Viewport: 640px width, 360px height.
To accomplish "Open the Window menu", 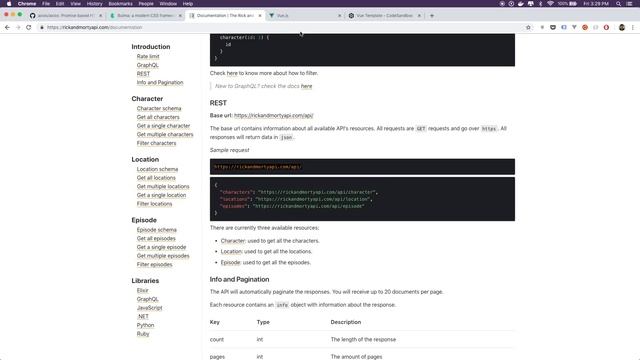I will pos(168,4).
